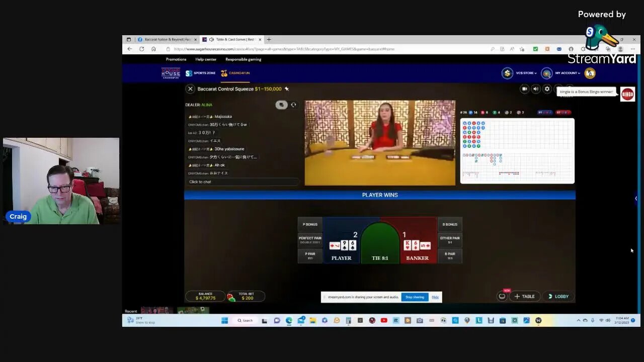
Task: Favorite the game with the star icon
Action: coord(286,89)
